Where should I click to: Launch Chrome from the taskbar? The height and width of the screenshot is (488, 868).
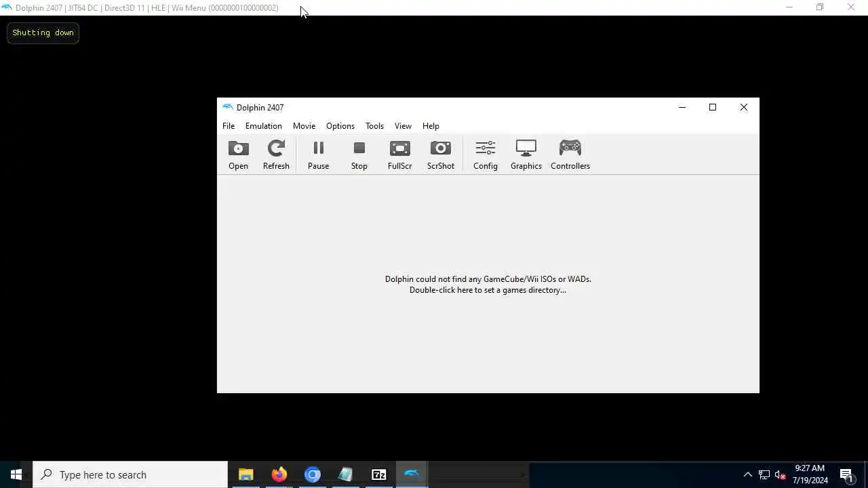point(313,474)
